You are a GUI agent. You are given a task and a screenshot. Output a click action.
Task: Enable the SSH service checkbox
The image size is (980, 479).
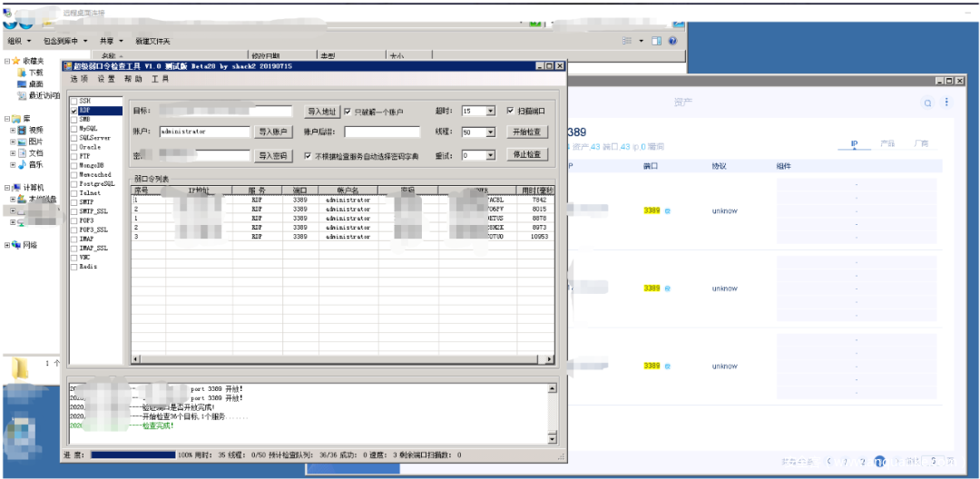coord(74,101)
